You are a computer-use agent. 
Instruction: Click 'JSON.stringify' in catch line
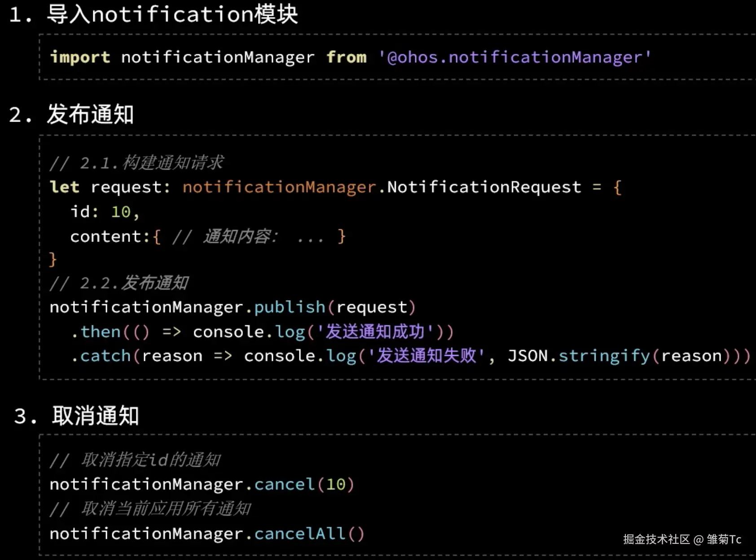578,356
